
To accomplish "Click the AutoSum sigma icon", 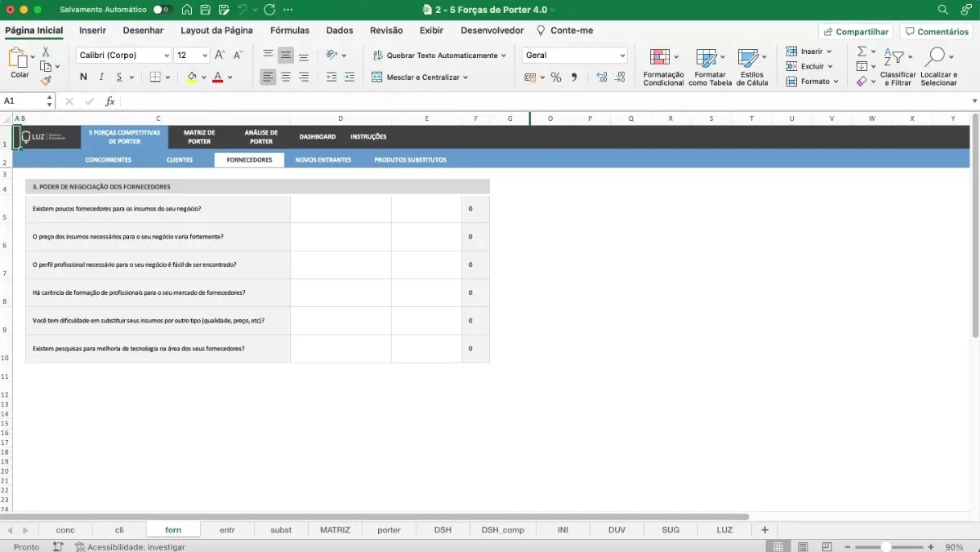I will (x=862, y=51).
